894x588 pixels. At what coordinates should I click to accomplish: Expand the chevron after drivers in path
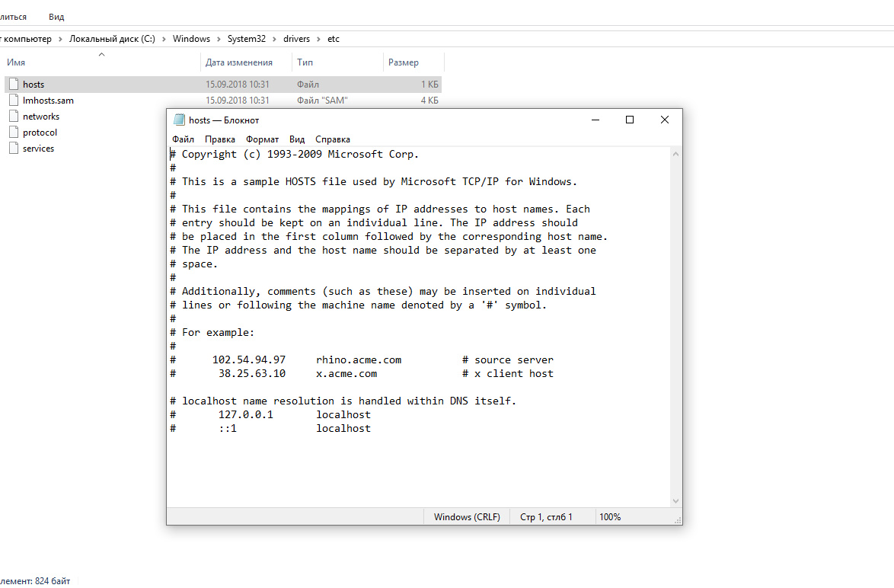(318, 39)
